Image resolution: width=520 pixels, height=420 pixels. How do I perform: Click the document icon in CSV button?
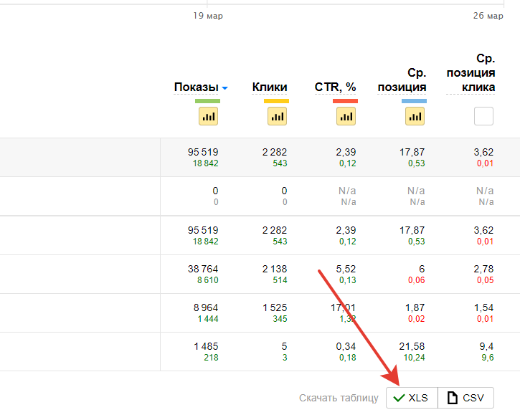[x=453, y=398]
